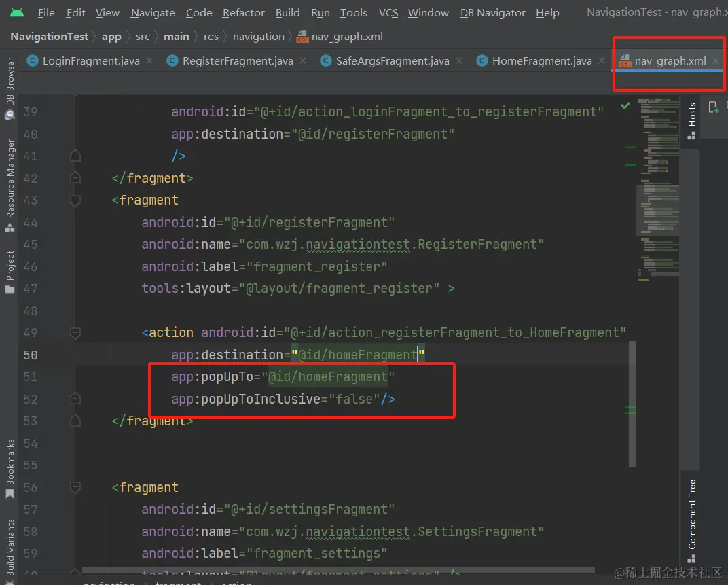Open the Bookmarks tool window

pyautogui.click(x=10, y=468)
